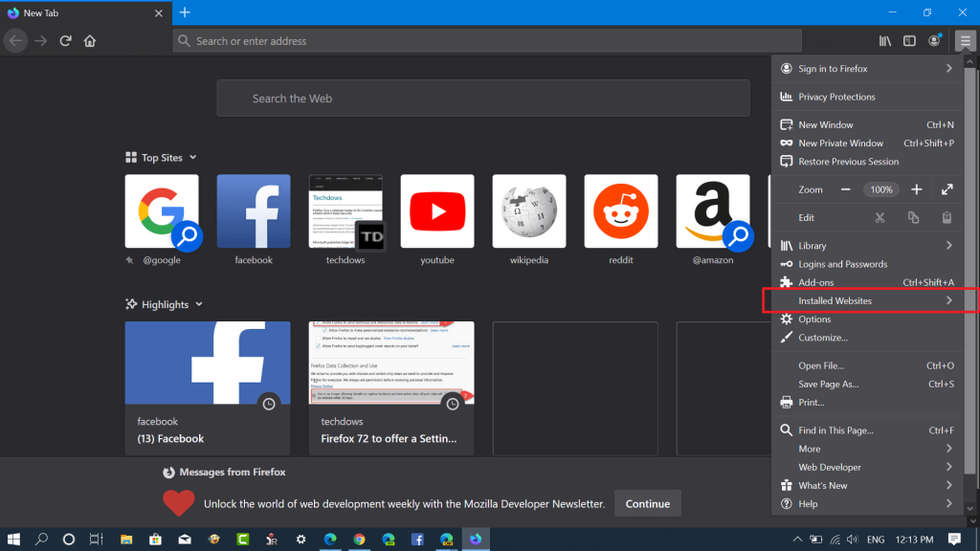Reset zoom via 100% button
980x551 pixels.
point(881,190)
